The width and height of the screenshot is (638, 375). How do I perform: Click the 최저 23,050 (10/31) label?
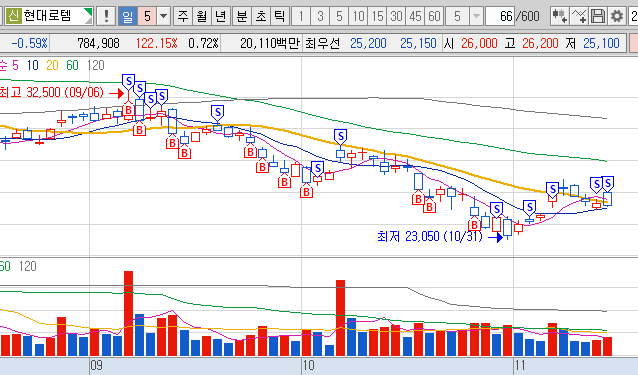tap(429, 236)
